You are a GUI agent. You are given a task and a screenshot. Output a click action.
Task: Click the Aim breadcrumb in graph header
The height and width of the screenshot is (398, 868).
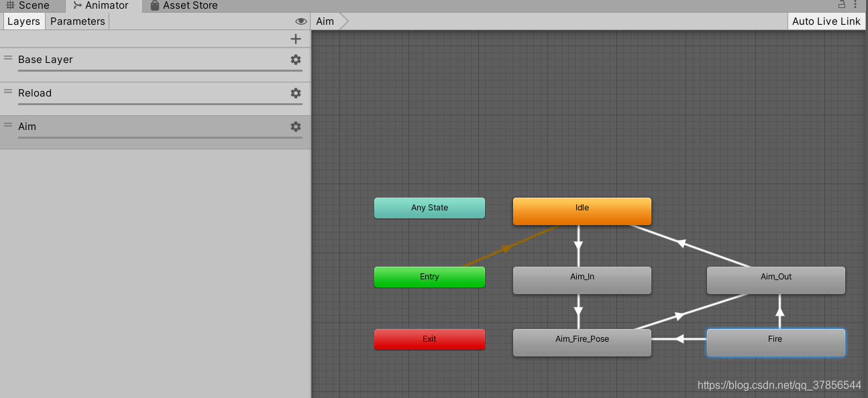[325, 21]
